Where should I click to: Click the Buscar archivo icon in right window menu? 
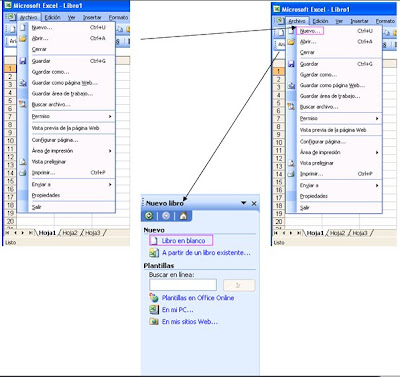(291, 107)
